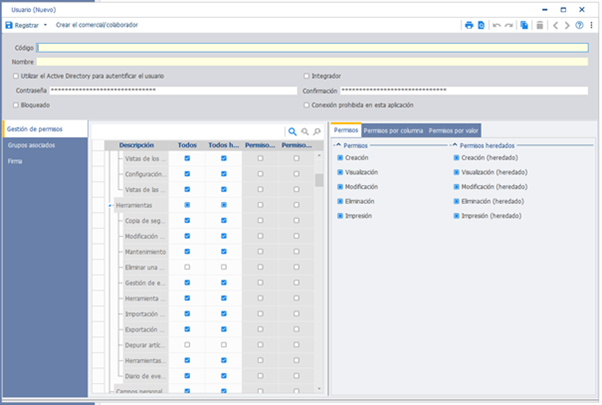
Task: Click the Todos h... column header
Action: (223, 145)
